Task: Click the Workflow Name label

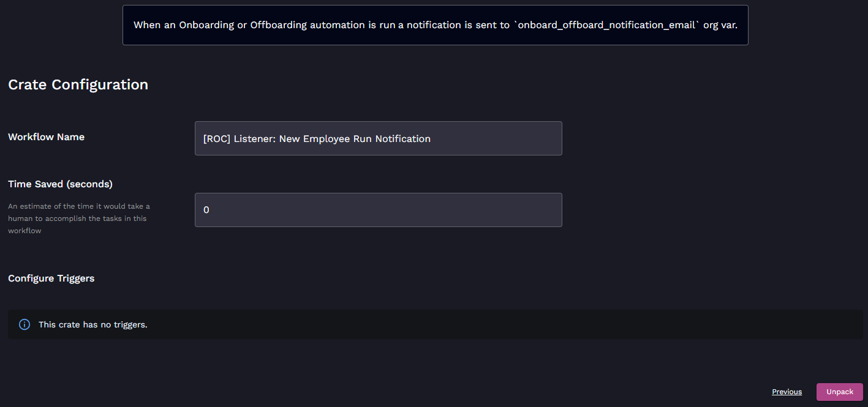Action: pyautogui.click(x=46, y=137)
